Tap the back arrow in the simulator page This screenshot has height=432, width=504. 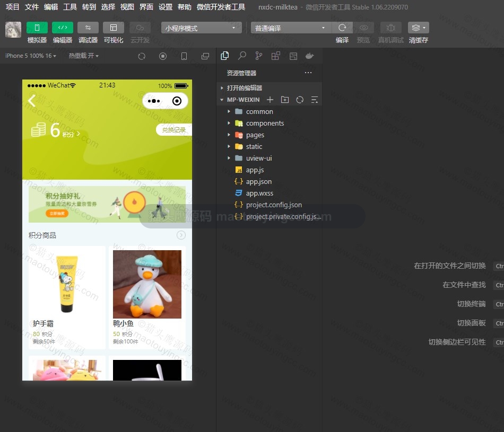(x=31, y=101)
